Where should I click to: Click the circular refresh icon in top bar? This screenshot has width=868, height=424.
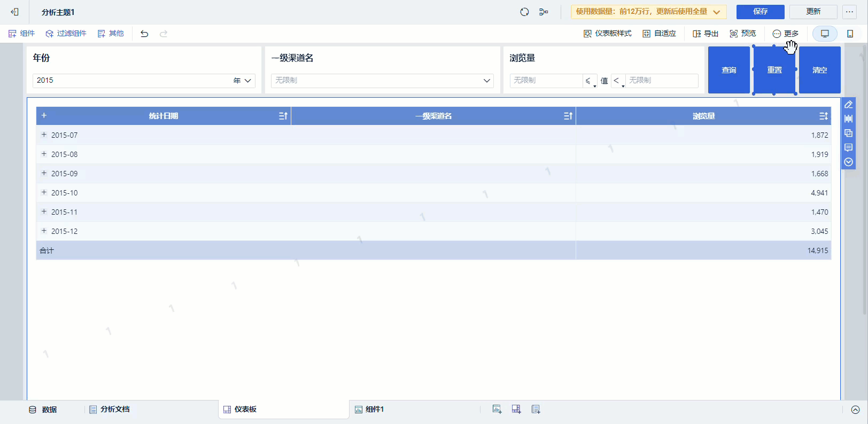[x=524, y=12]
